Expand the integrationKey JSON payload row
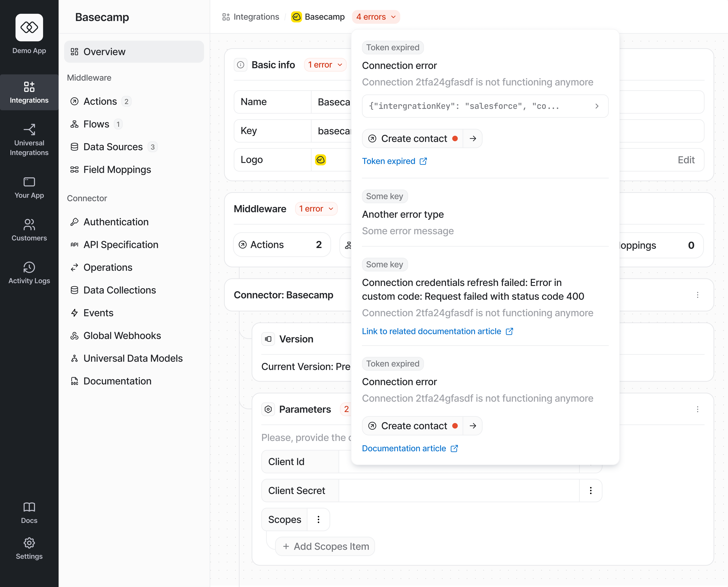The height and width of the screenshot is (587, 728). click(x=485, y=106)
